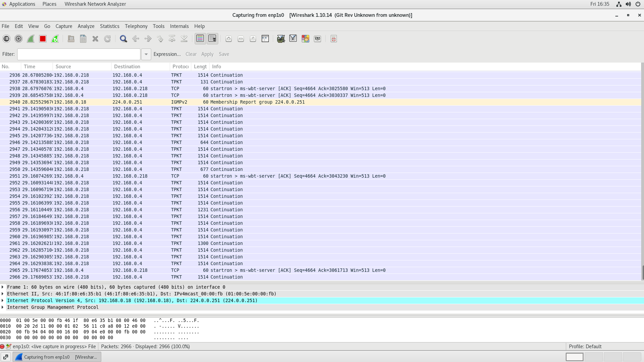Open the Telephony menu

coord(136,26)
